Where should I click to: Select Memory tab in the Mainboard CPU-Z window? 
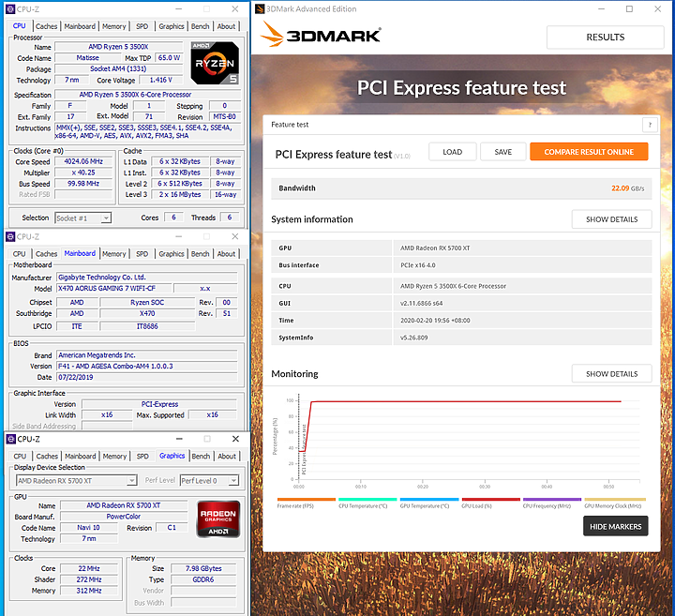point(114,254)
